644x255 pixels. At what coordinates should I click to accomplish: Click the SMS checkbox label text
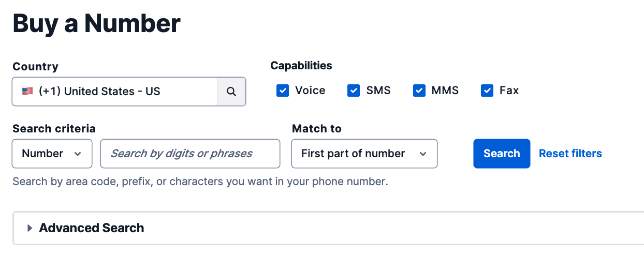click(378, 91)
